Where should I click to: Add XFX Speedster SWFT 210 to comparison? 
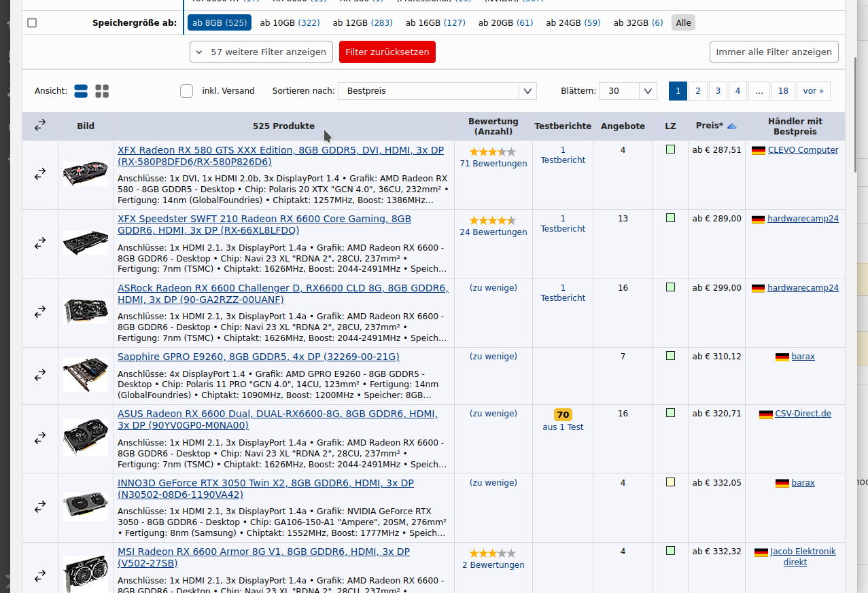tap(40, 242)
